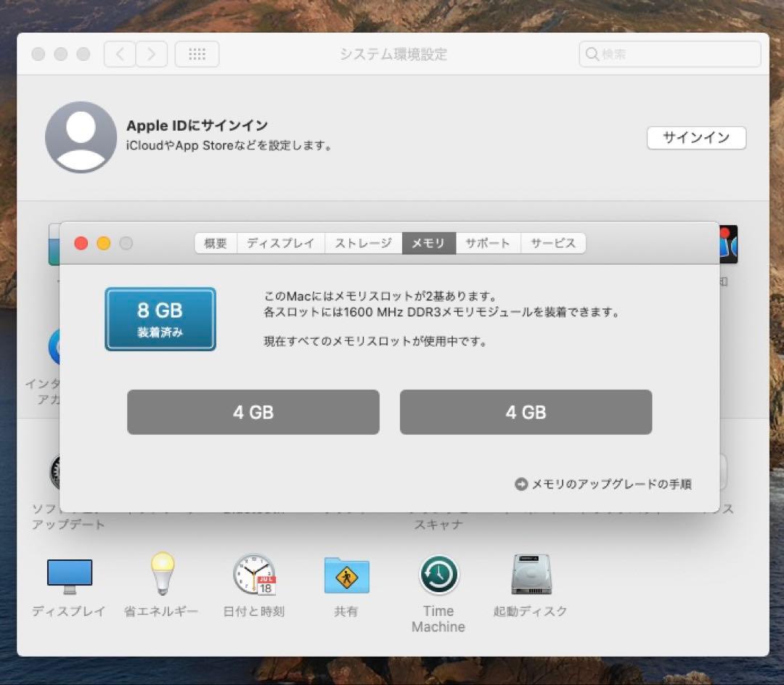Click the サインイン button
Image resolution: width=784 pixels, height=685 pixels.
[695, 138]
